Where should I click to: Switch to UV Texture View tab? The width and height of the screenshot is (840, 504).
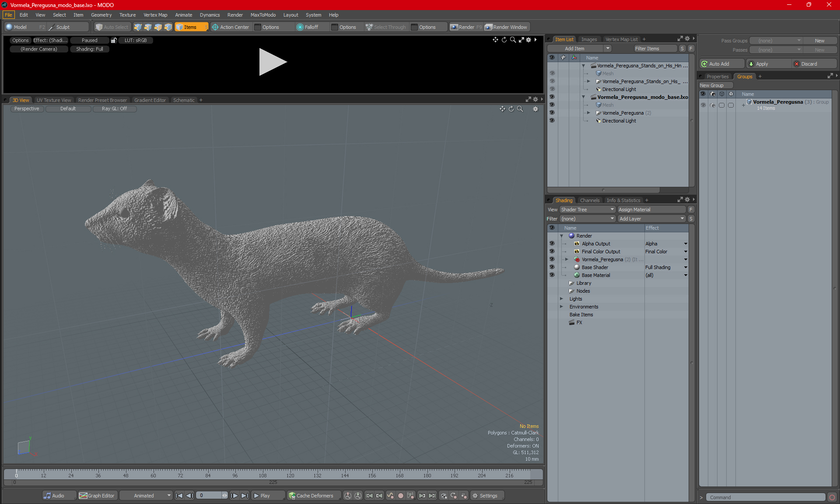(x=53, y=100)
